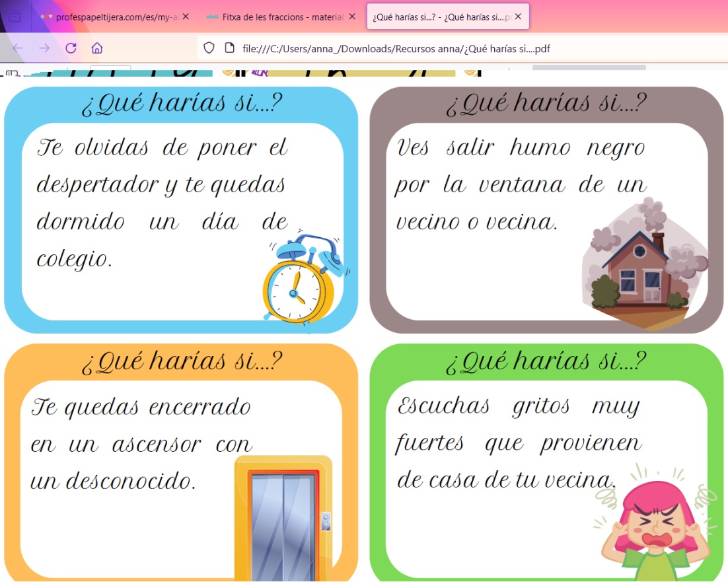Navigate back using the back arrow

[x=17, y=48]
